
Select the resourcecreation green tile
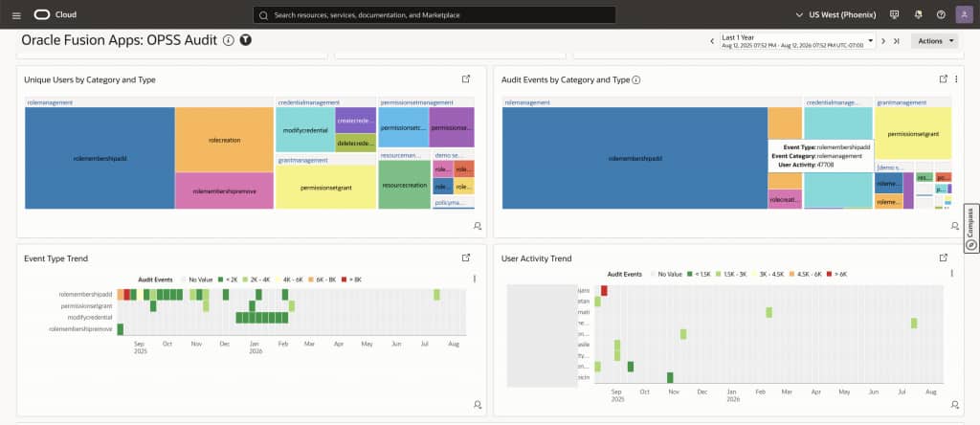click(x=405, y=185)
